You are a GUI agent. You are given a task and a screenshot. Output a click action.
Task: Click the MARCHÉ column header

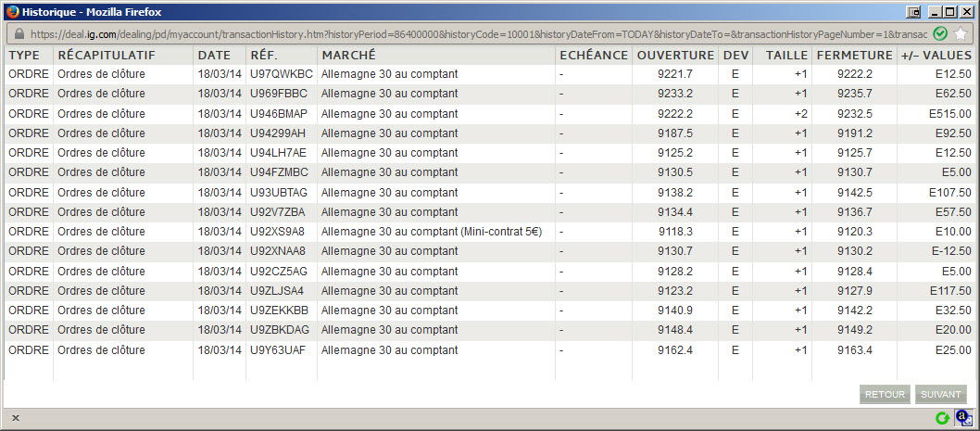point(349,55)
